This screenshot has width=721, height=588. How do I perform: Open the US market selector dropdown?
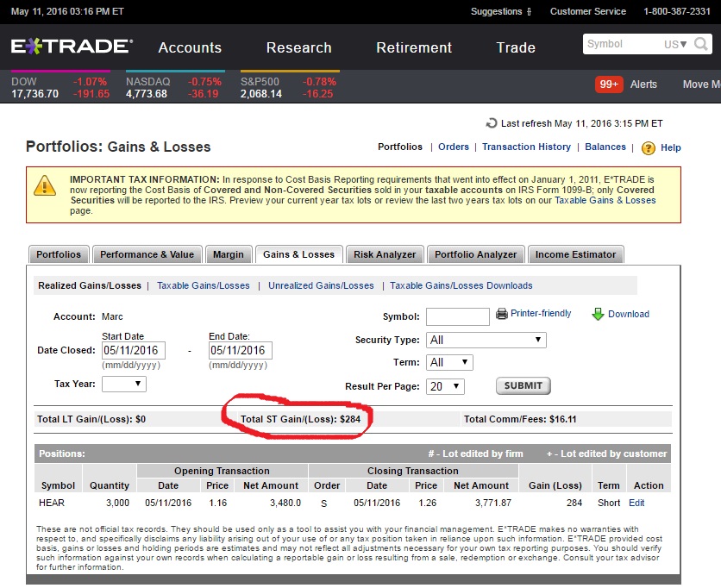675,44
